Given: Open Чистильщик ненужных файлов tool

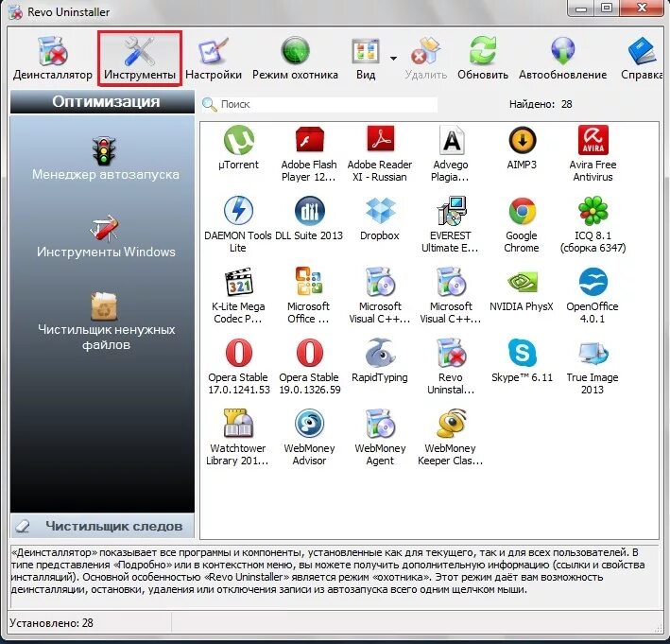Looking at the screenshot, I should click(x=106, y=322).
